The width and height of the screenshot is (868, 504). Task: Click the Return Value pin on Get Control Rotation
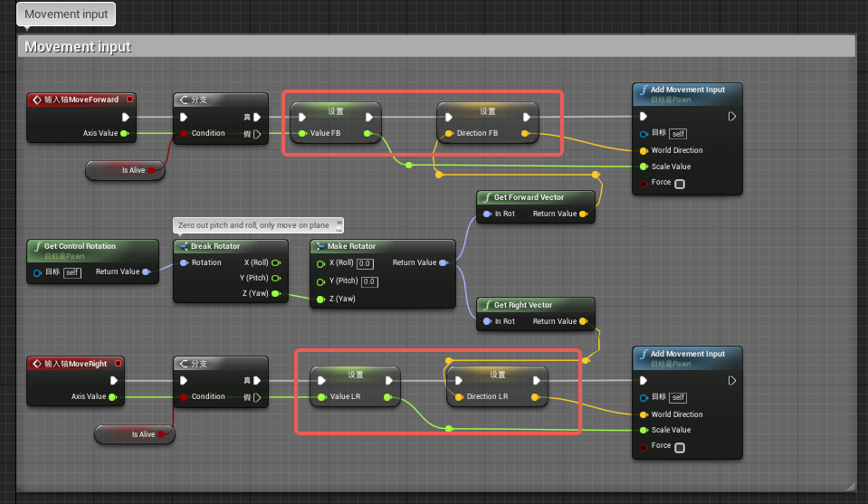[x=146, y=271]
